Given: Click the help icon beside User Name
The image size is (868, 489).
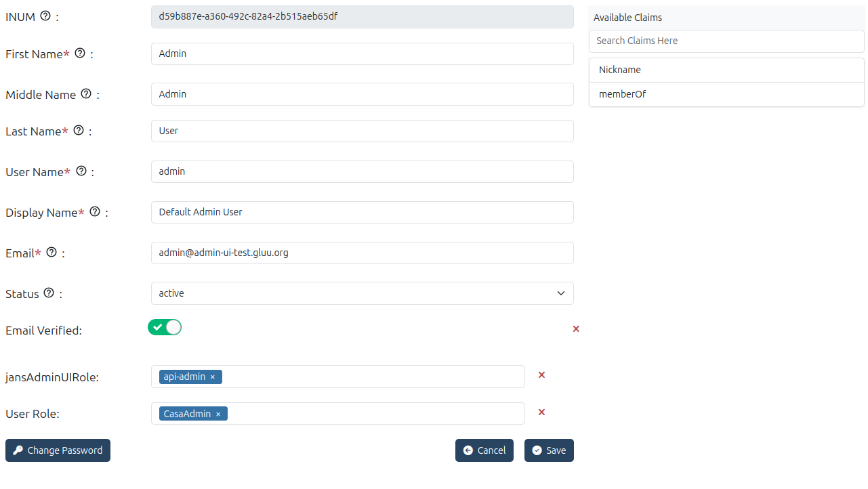Looking at the screenshot, I should [81, 171].
